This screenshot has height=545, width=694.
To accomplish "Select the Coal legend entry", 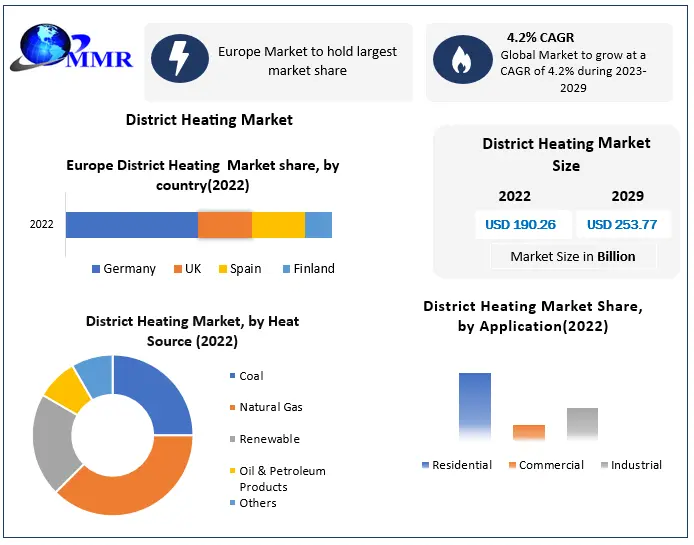I will pos(251,376).
